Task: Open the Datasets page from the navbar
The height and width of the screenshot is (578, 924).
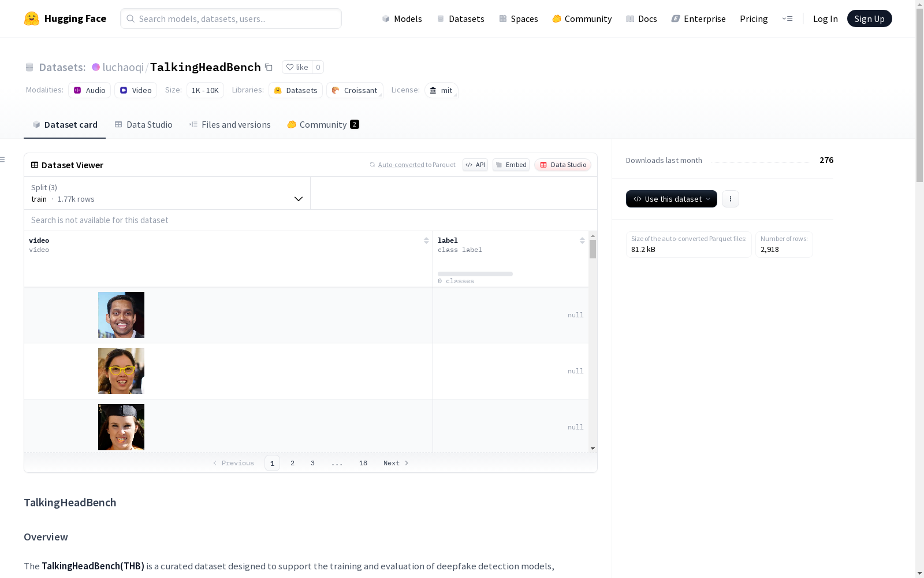Action: point(460,18)
